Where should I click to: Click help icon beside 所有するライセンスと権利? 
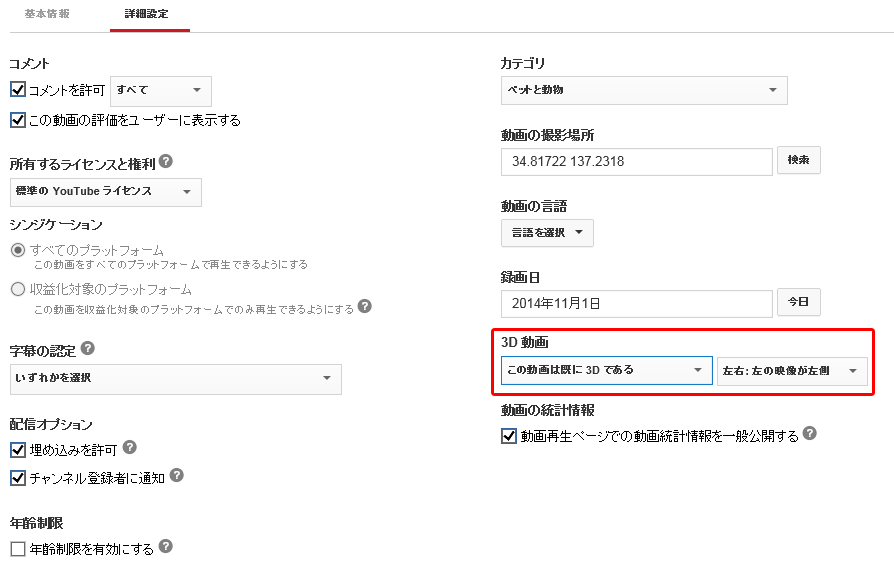[166, 161]
